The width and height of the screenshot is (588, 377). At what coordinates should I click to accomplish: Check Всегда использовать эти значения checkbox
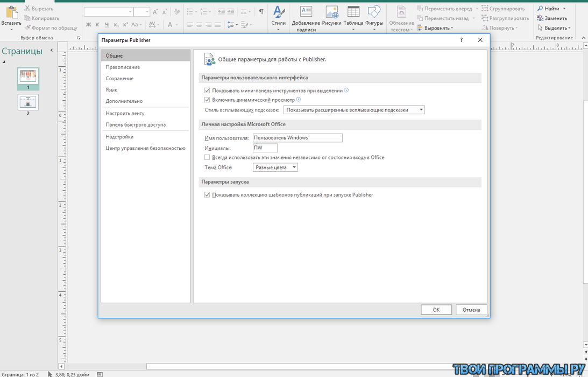(x=207, y=157)
